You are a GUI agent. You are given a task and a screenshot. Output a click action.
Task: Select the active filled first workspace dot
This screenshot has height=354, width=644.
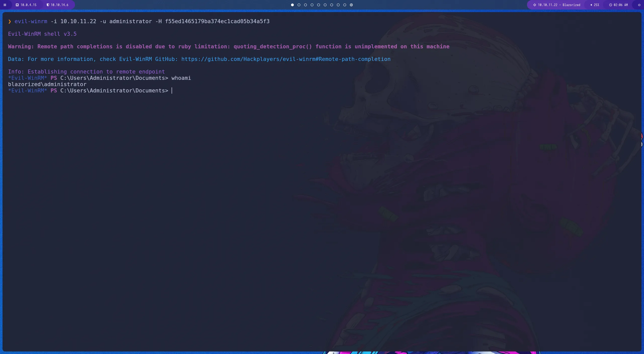pyautogui.click(x=292, y=5)
